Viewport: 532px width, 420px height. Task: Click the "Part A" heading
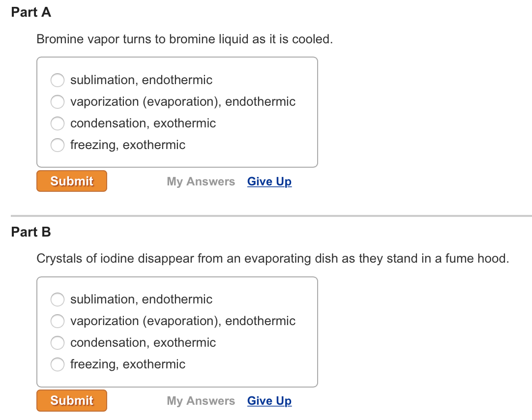click(x=31, y=12)
